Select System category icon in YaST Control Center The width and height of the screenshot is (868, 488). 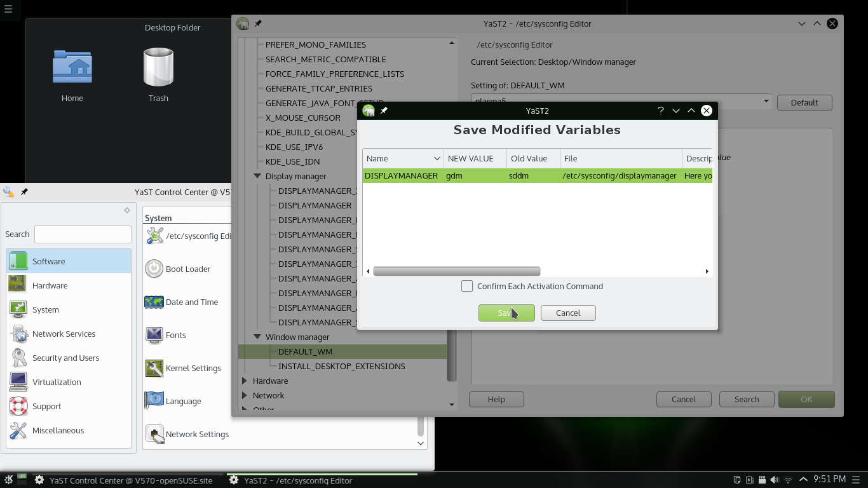(x=18, y=309)
